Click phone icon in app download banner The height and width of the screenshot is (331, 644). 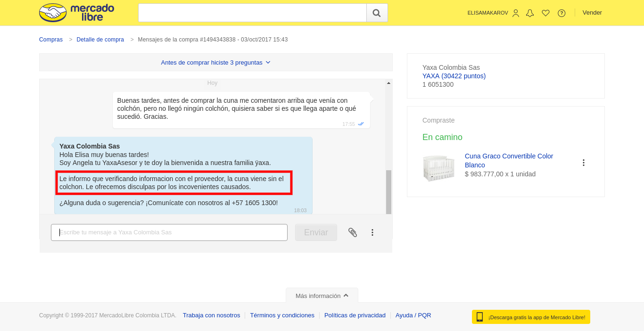(x=479, y=317)
